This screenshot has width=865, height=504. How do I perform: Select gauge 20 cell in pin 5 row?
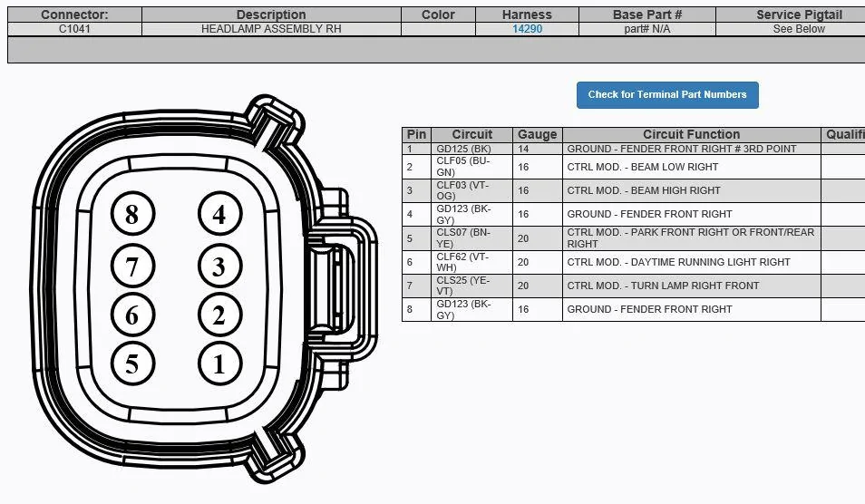(x=538, y=238)
